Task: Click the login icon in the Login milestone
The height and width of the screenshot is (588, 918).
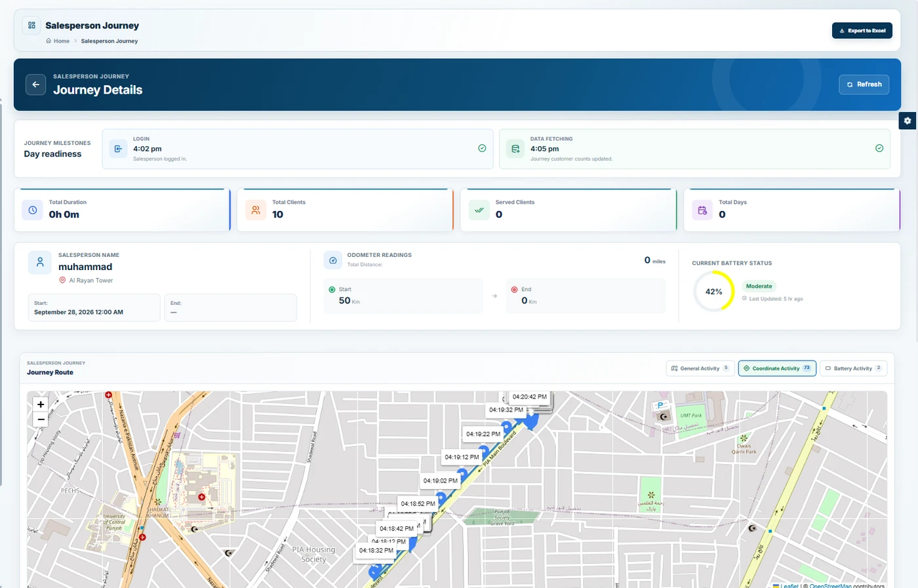Action: (118, 149)
